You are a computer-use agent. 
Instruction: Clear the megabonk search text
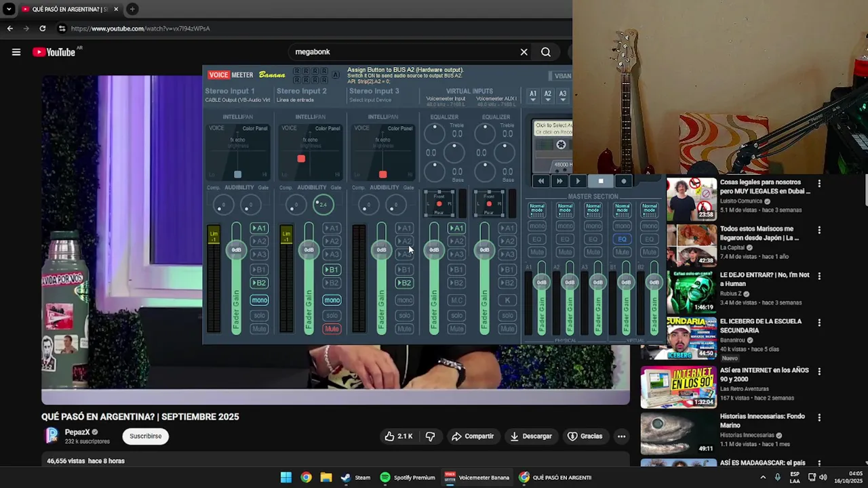click(524, 52)
